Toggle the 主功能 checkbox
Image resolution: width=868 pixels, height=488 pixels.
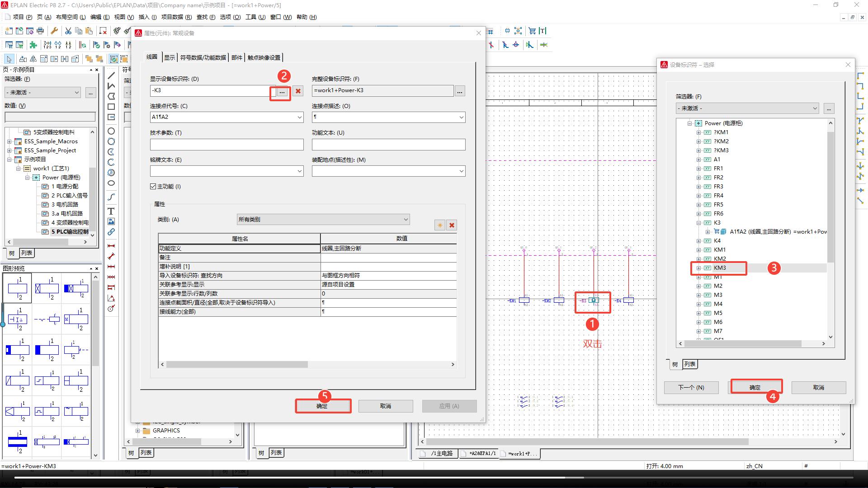pyautogui.click(x=153, y=186)
